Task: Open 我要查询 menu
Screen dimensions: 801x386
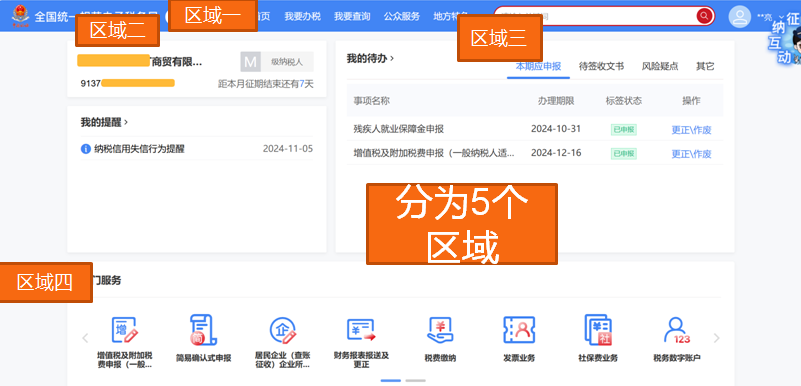Action: [352, 16]
